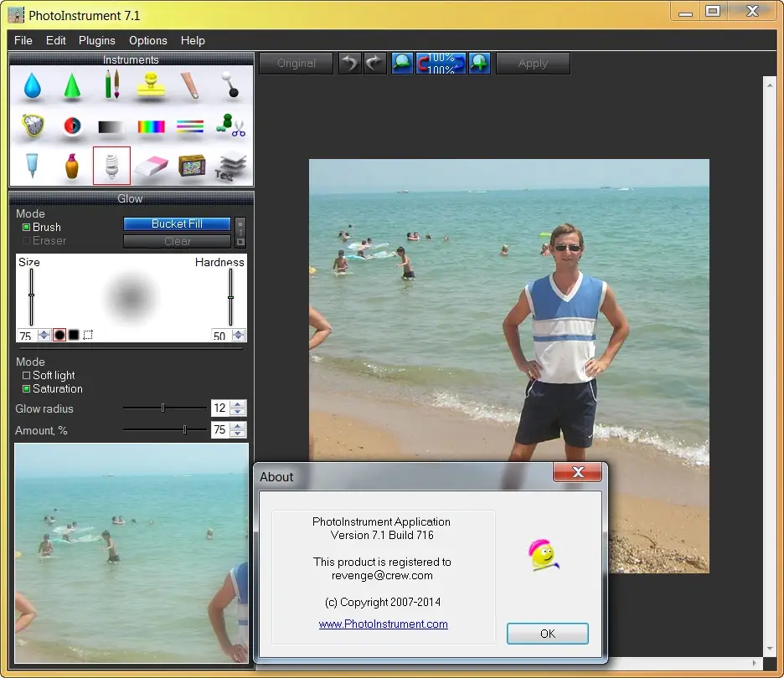The height and width of the screenshot is (678, 784).
Task: Open the Layers and Text tool
Action: point(230,167)
